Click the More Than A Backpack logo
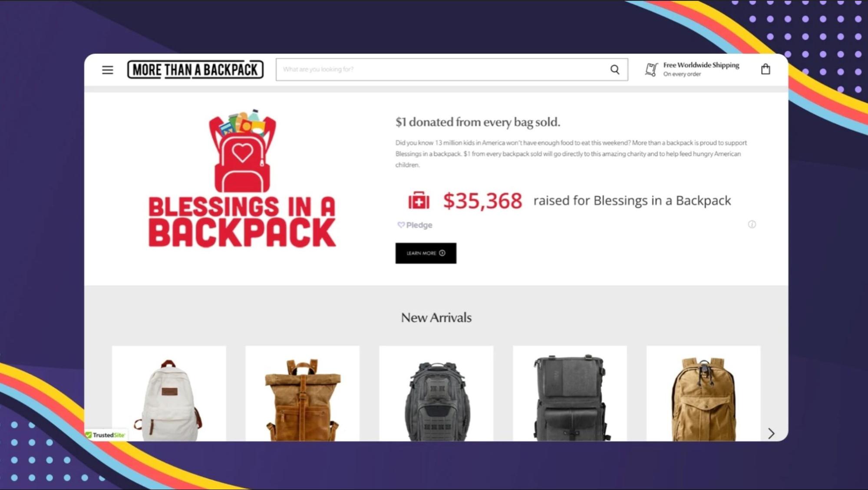Screen dimensions: 868x490 click(195, 70)
